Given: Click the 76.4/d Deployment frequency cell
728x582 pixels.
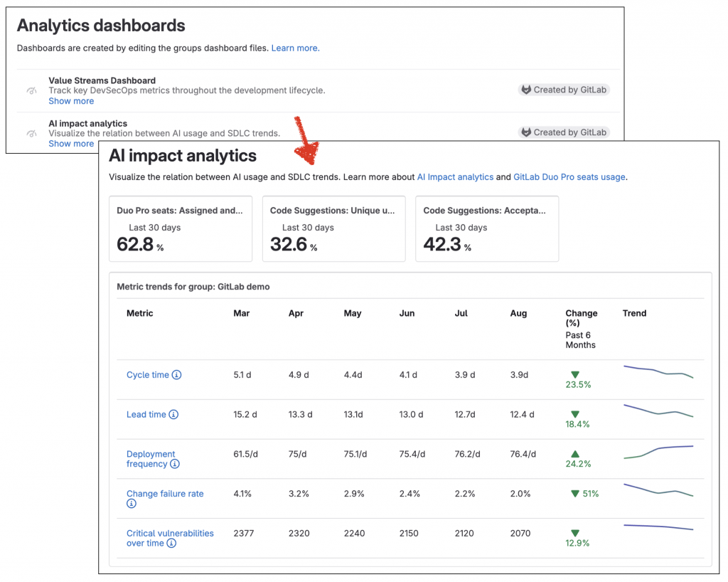Looking at the screenshot, I should tap(523, 454).
